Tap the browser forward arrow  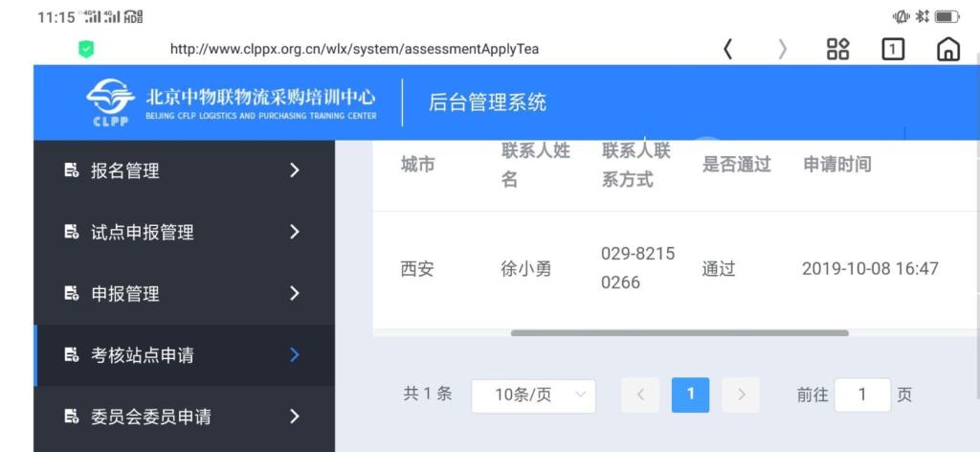(783, 49)
